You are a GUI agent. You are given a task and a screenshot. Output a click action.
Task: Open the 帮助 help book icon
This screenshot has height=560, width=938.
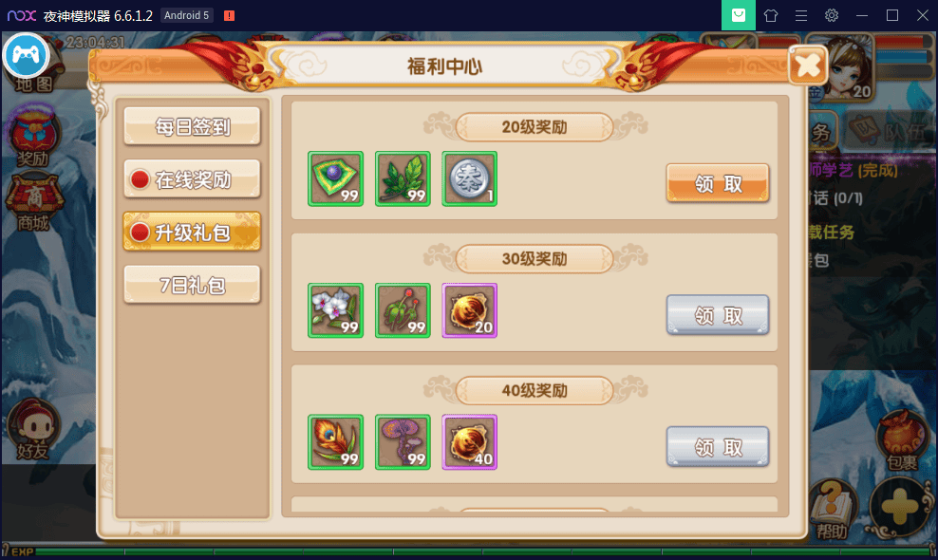tap(834, 510)
